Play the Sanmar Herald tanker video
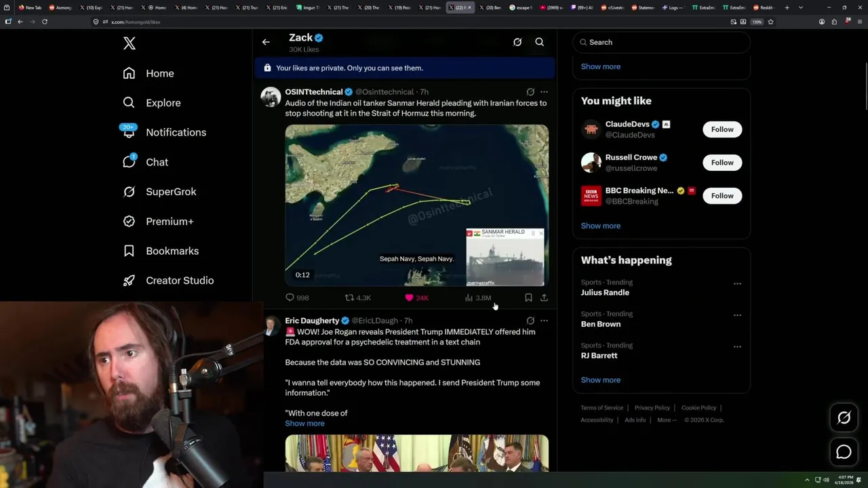This screenshot has width=868, height=488. 417,205
